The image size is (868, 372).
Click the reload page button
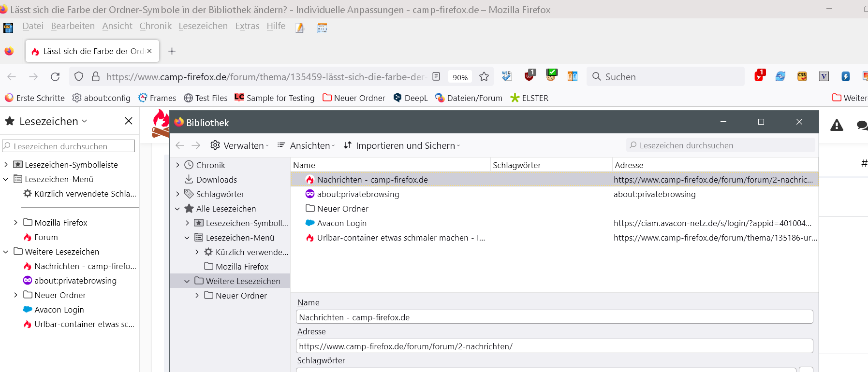(x=55, y=77)
